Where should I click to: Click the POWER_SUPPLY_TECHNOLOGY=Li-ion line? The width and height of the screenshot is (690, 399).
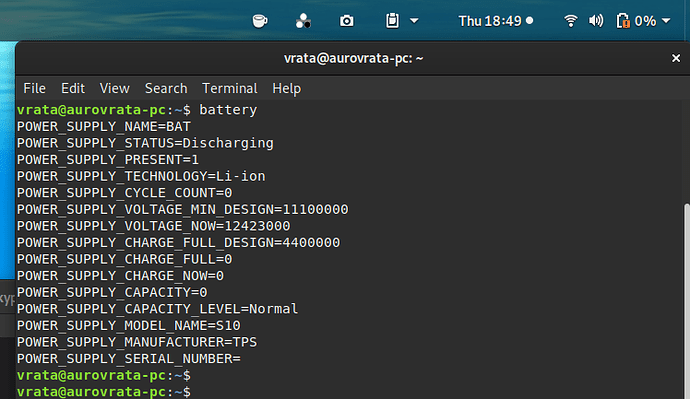point(141,176)
